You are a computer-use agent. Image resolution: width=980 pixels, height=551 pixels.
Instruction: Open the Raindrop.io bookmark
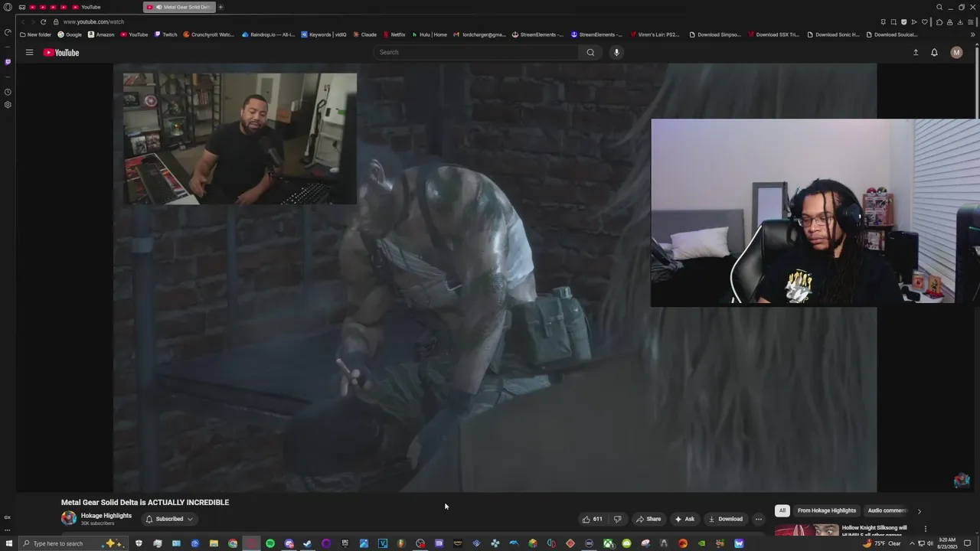pyautogui.click(x=268, y=34)
